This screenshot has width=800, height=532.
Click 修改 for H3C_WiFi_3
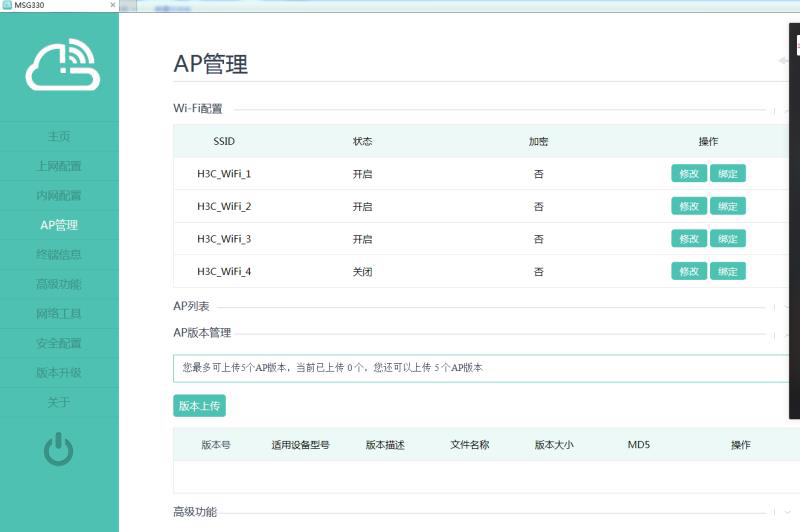click(x=689, y=239)
